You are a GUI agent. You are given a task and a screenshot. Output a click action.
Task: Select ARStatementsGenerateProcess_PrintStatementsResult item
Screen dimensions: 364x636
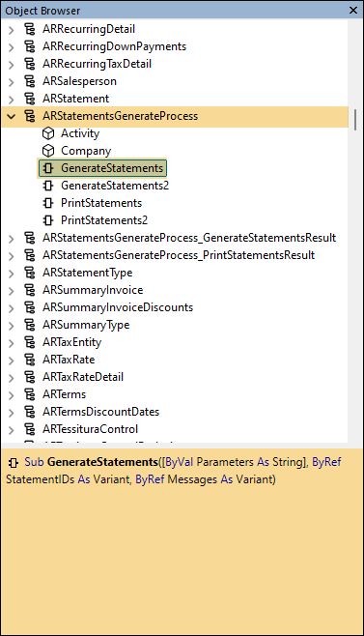tap(179, 255)
